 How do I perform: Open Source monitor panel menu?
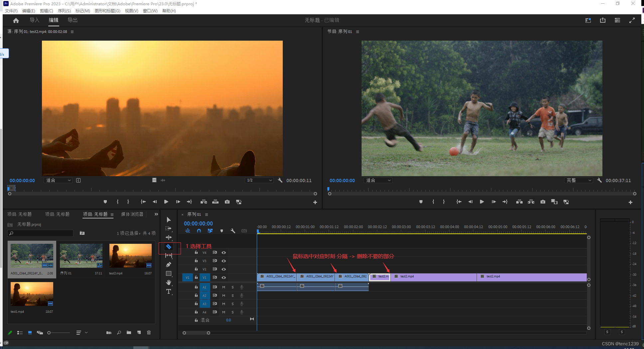72,32
